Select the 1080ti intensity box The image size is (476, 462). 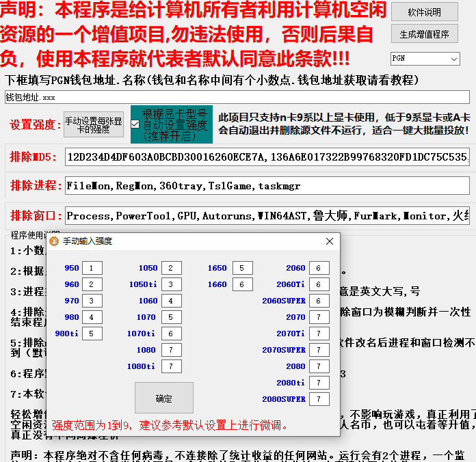[x=172, y=366]
